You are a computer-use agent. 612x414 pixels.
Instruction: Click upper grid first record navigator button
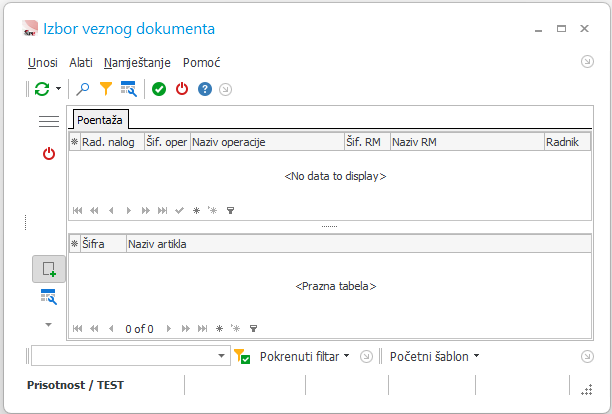pyautogui.click(x=77, y=211)
